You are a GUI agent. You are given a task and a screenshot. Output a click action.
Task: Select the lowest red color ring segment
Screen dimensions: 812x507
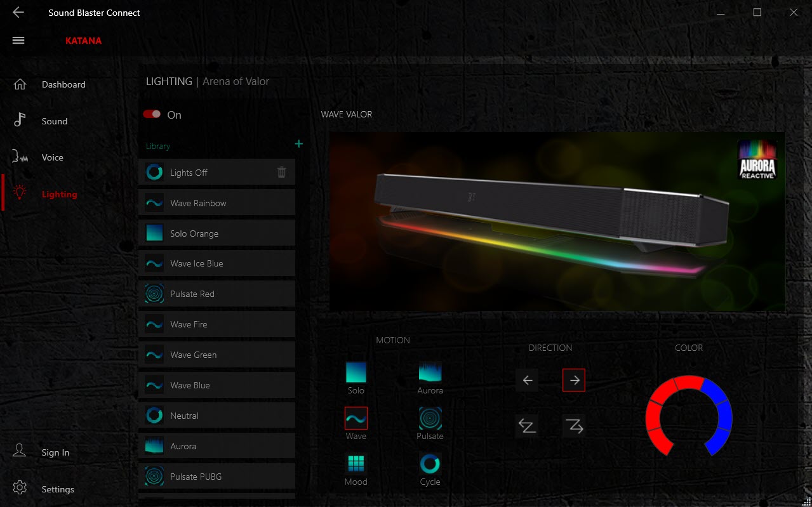point(660,442)
